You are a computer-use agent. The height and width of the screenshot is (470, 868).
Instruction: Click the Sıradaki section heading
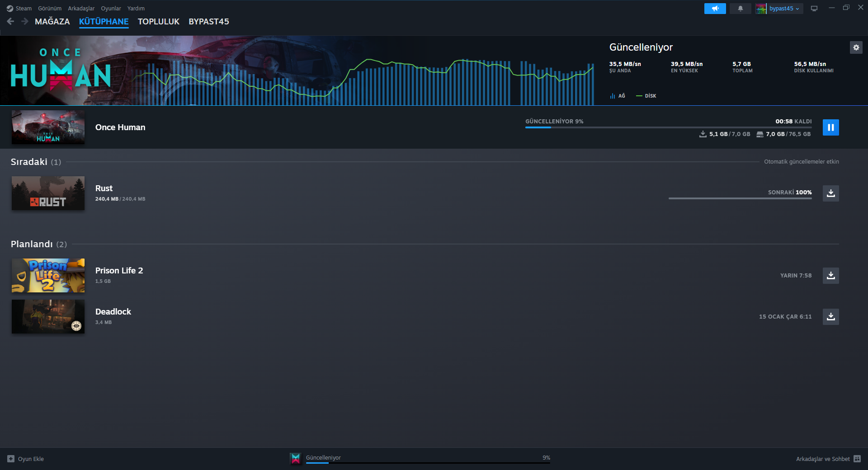[x=29, y=162]
